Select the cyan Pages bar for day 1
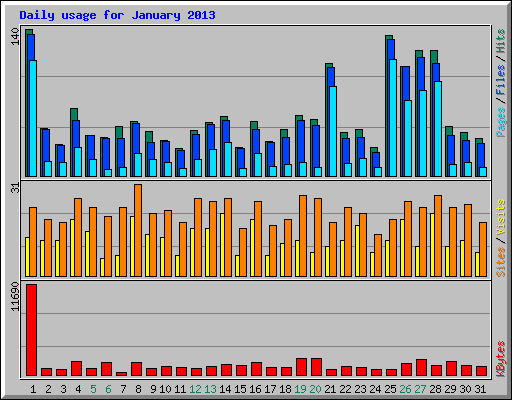The width and height of the screenshot is (512, 400). tap(33, 118)
